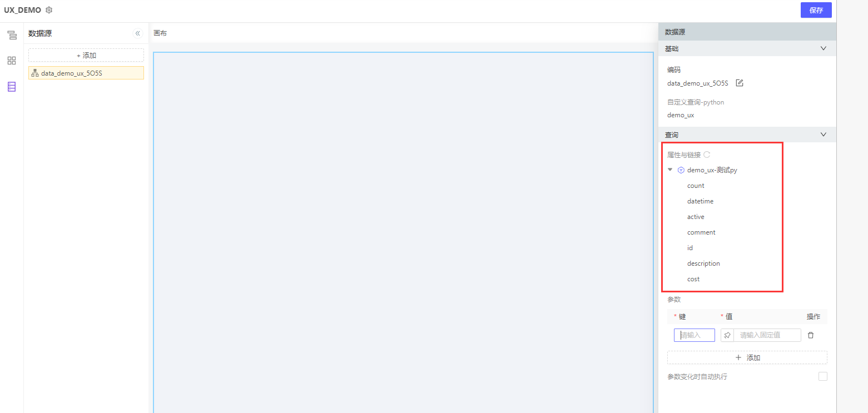Collapse the 查询 section
The image size is (868, 413).
(824, 135)
